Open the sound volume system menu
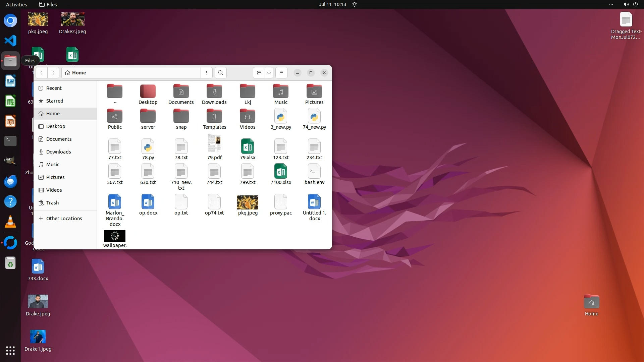644x362 pixels. (x=626, y=4)
